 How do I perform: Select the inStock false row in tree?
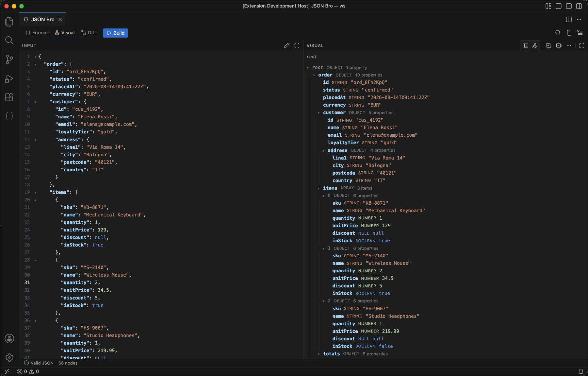point(446,346)
